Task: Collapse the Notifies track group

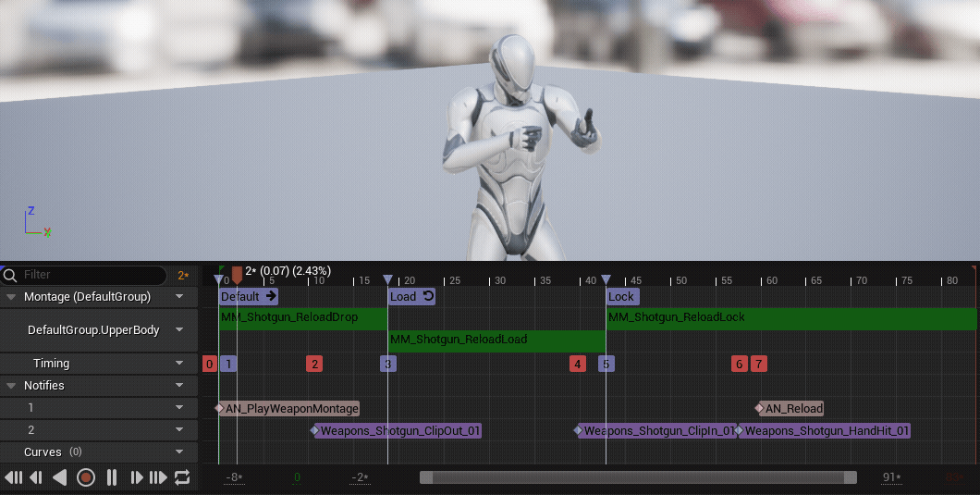Action: coord(11,386)
